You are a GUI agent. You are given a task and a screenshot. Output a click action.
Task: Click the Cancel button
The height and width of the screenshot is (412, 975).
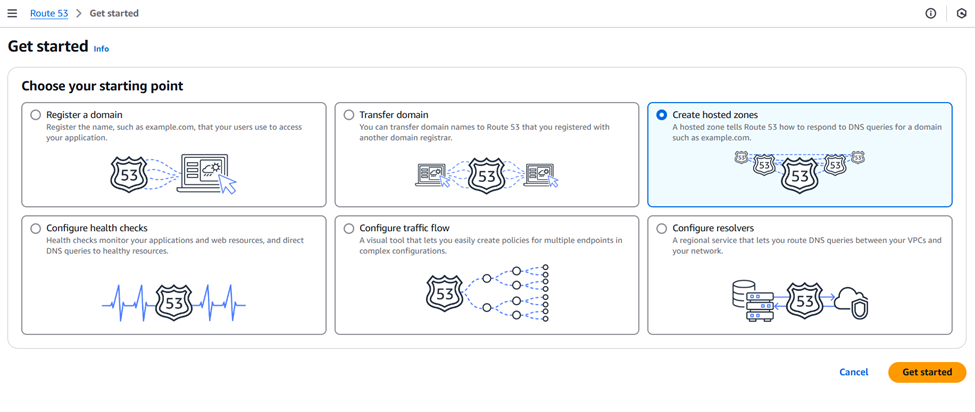point(854,372)
